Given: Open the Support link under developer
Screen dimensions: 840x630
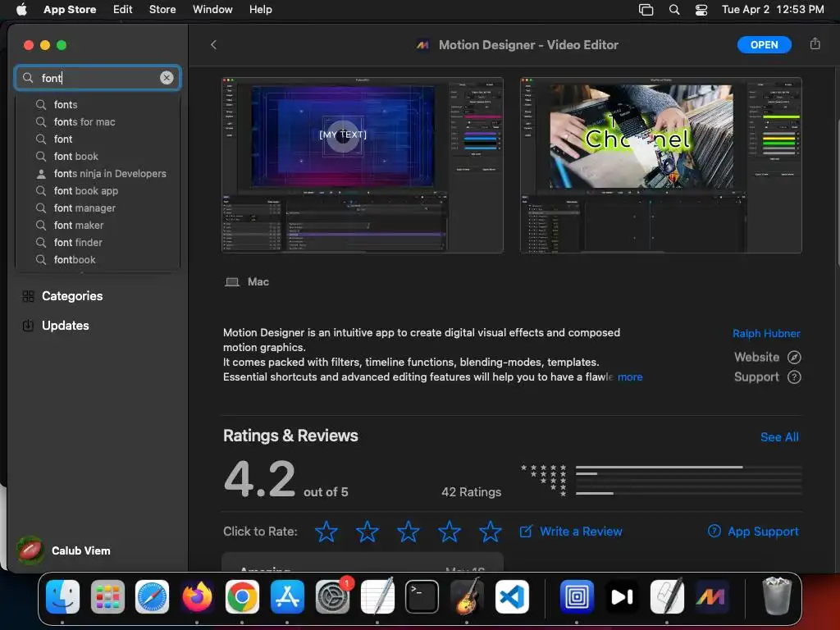Looking at the screenshot, I should (767, 377).
